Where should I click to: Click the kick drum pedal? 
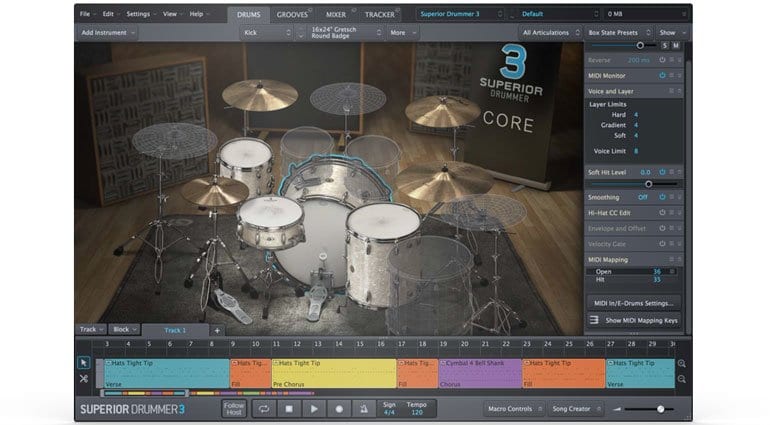coord(315,295)
